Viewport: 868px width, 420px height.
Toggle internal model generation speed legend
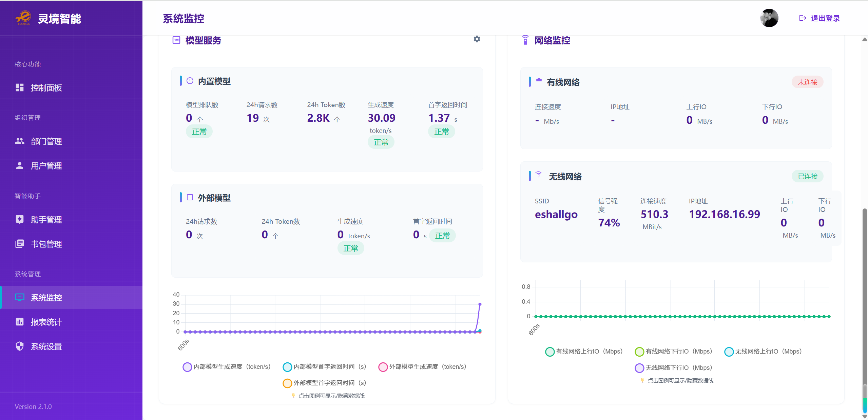(227, 367)
